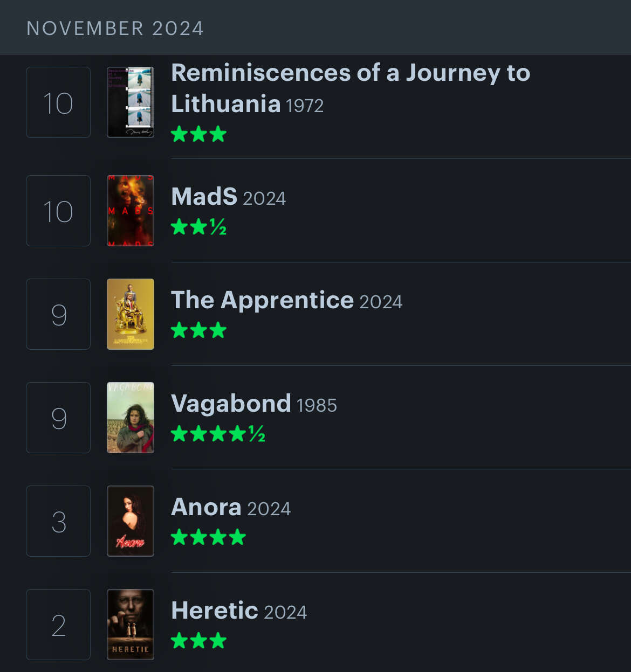This screenshot has width=631, height=672.
Task: Click MadS two-and-a-half star rating
Action: (198, 227)
